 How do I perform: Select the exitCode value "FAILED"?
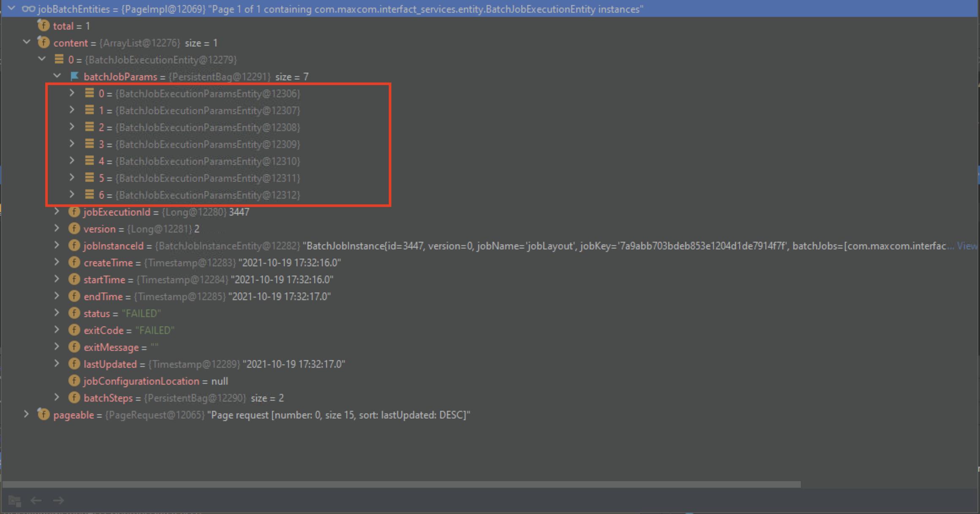point(155,330)
